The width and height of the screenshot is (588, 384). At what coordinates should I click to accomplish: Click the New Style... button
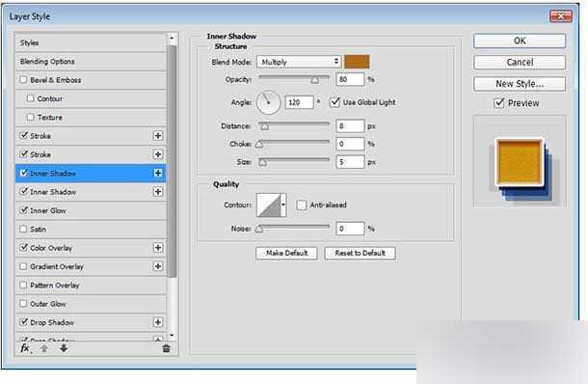pyautogui.click(x=520, y=84)
